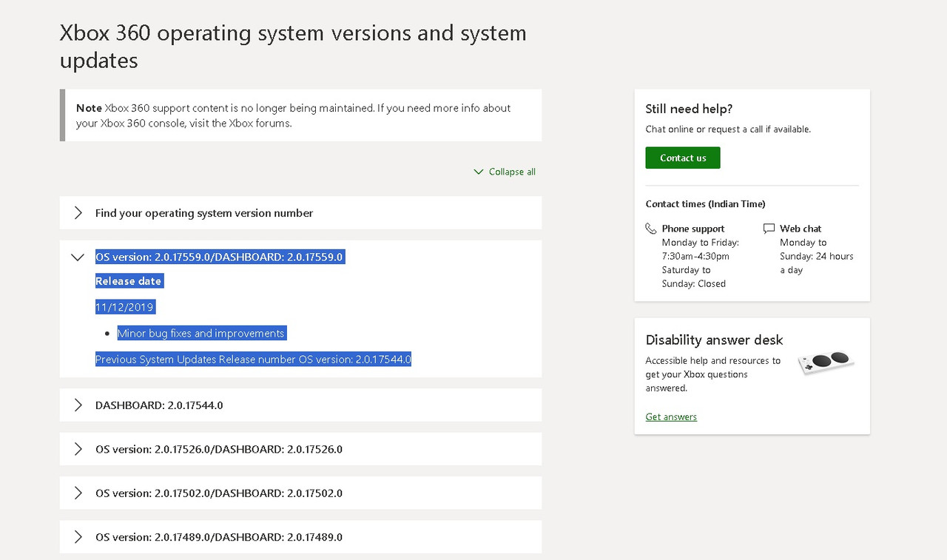Screen dimensions: 947x560
Task: Click the Release date heading
Action: click(129, 281)
